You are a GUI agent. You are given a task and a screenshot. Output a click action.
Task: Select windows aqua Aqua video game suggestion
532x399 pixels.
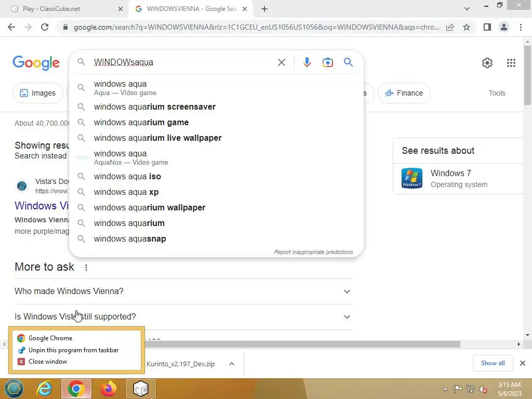(216, 88)
